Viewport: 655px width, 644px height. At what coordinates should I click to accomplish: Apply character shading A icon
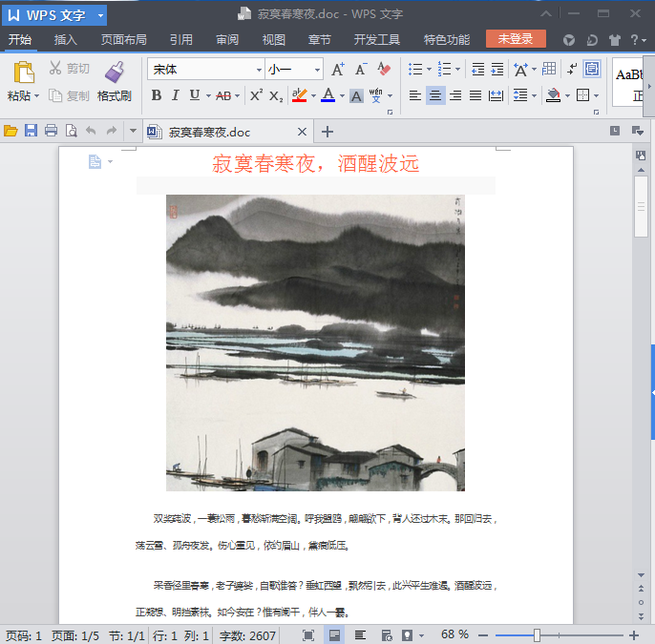point(356,96)
